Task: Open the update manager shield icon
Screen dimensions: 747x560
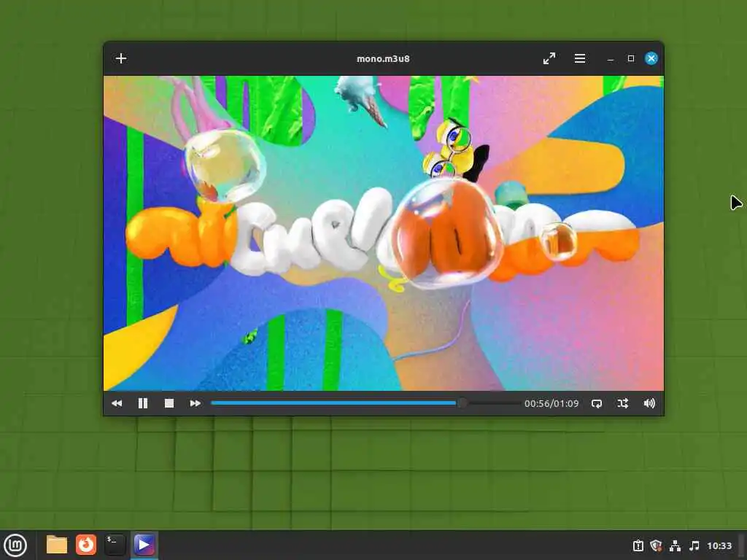Action: 656,545
